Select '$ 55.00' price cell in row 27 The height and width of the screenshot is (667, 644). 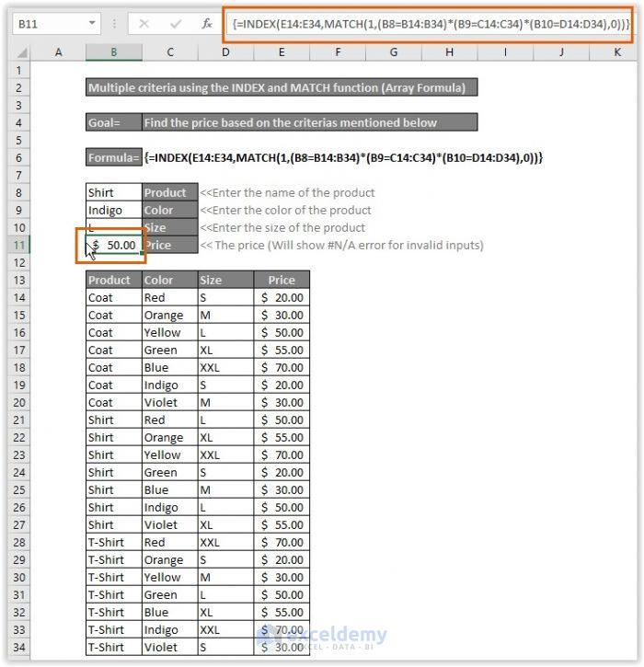(282, 524)
